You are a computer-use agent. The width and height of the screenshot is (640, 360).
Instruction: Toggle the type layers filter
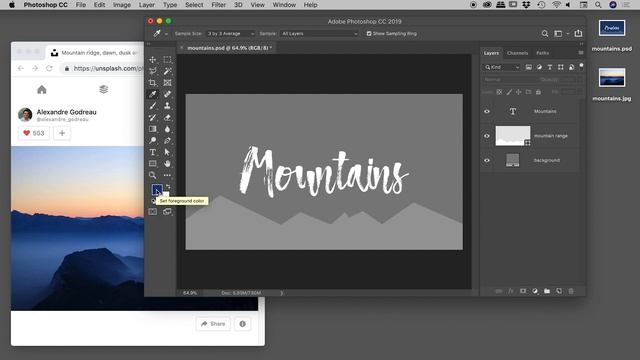click(550, 67)
